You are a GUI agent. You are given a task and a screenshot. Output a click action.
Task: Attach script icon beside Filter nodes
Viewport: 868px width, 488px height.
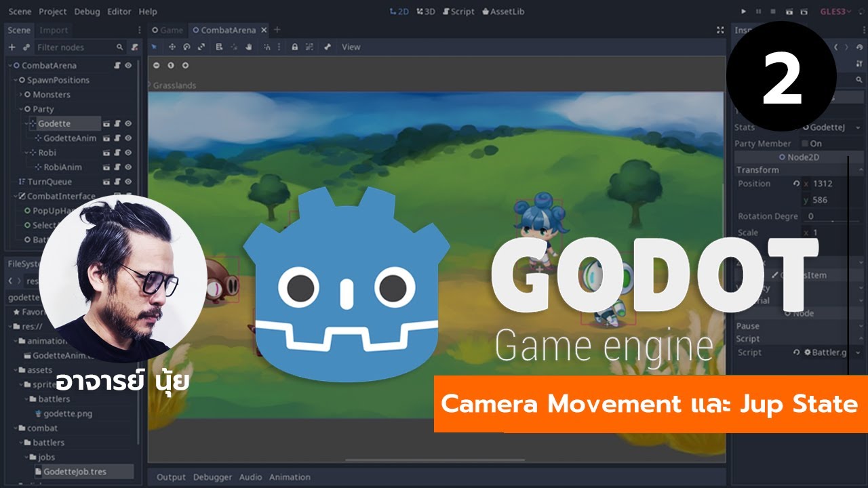[134, 47]
